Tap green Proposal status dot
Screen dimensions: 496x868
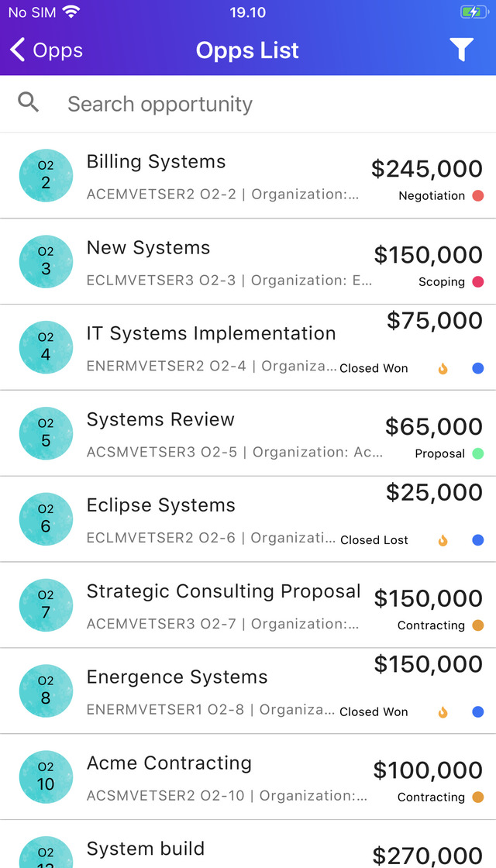click(477, 453)
